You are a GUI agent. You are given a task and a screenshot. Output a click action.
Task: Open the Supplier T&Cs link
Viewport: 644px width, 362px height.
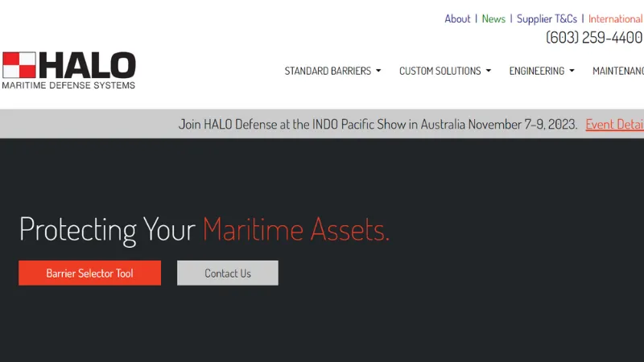[x=547, y=19]
